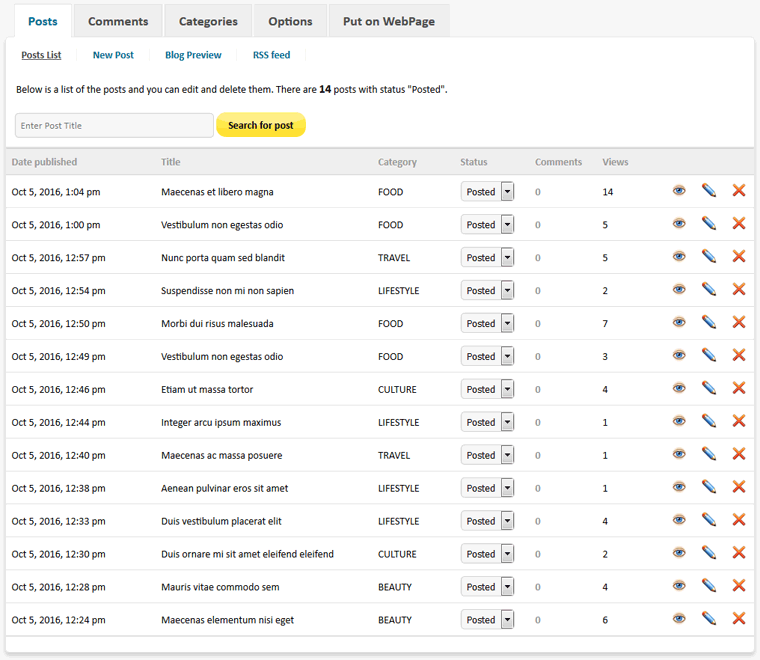760x660 pixels.
Task: Go to Put on WebPage tab
Action: [389, 21]
